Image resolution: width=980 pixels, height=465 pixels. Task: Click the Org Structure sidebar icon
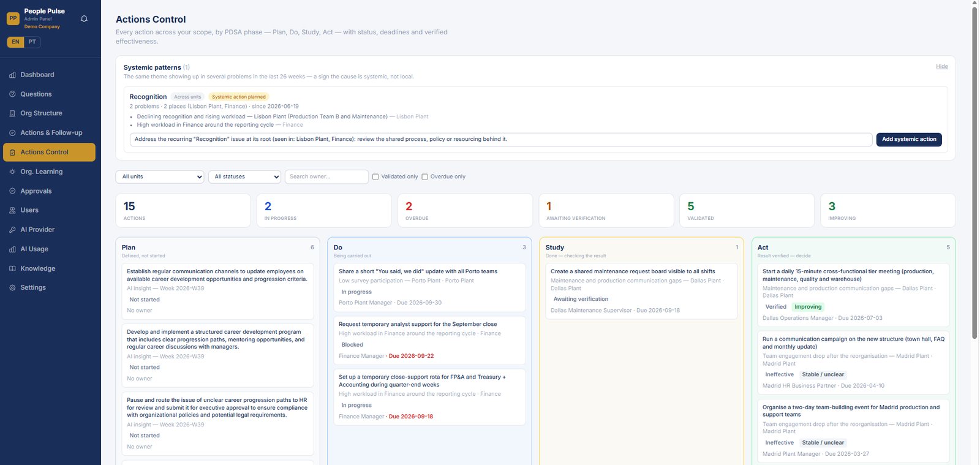coord(12,113)
